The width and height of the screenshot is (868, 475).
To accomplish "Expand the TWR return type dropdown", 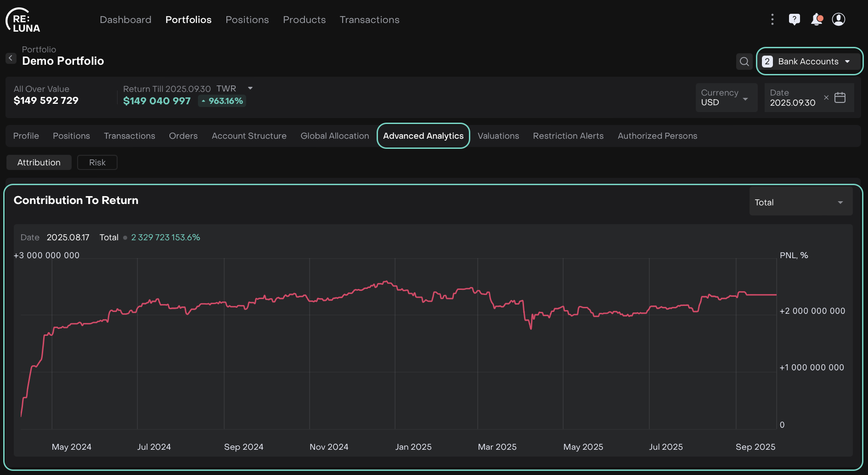I will coord(250,88).
